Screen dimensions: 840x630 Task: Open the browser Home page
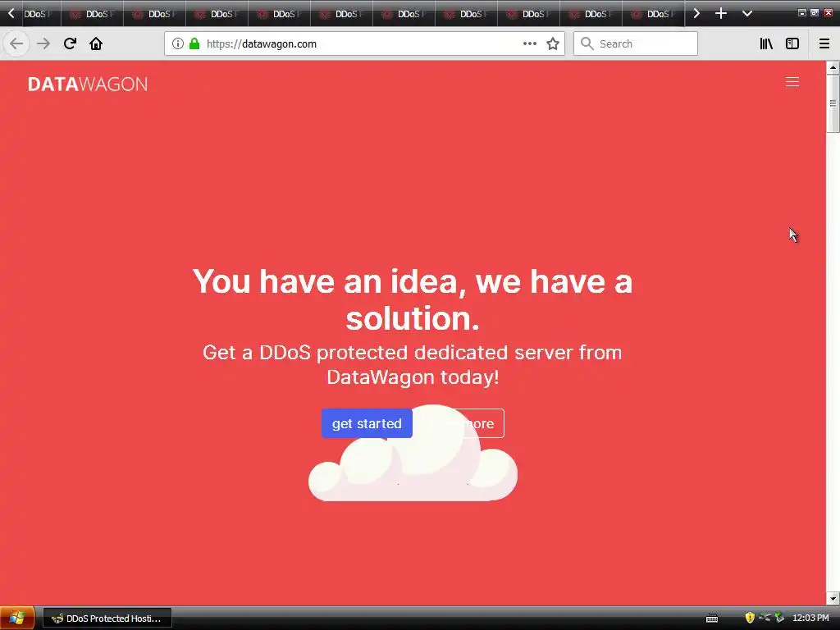pyautogui.click(x=96, y=43)
